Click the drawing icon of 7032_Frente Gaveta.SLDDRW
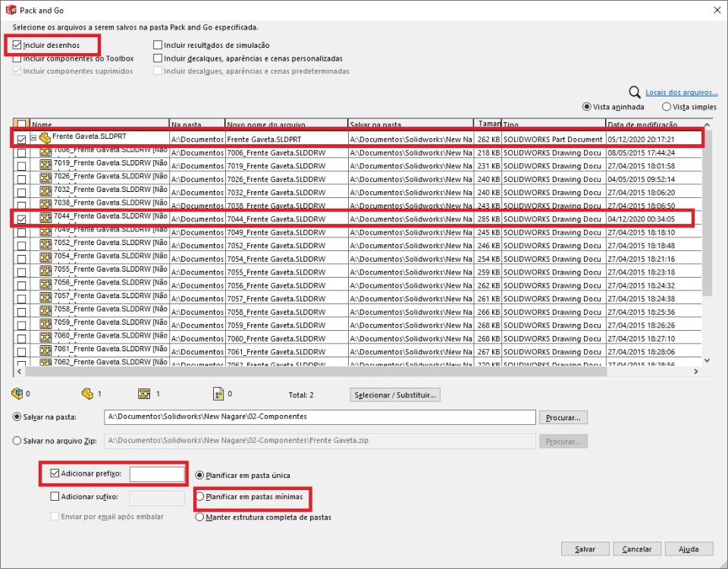This screenshot has height=569, width=728. pyautogui.click(x=45, y=191)
